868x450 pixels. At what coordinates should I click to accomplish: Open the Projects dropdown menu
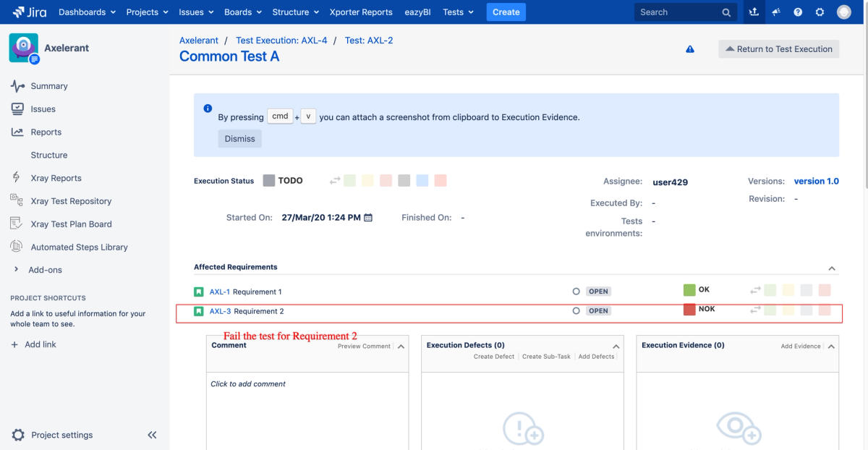click(x=147, y=12)
